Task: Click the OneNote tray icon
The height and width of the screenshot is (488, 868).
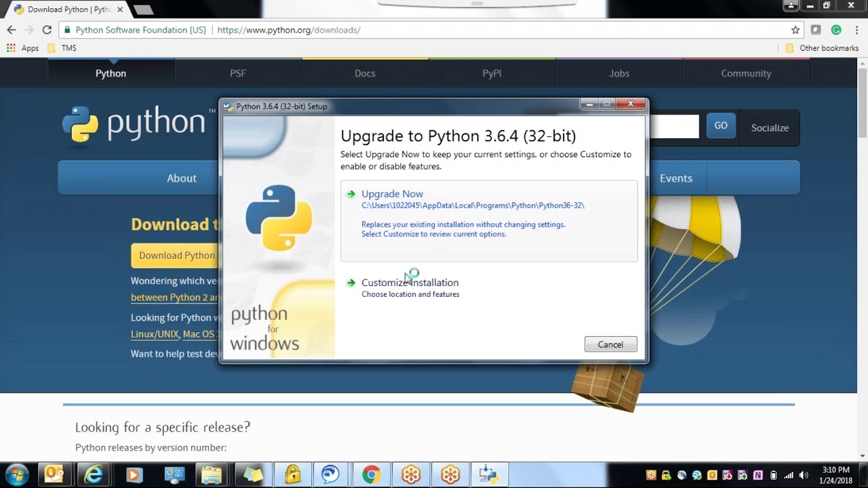Action: (x=758, y=475)
